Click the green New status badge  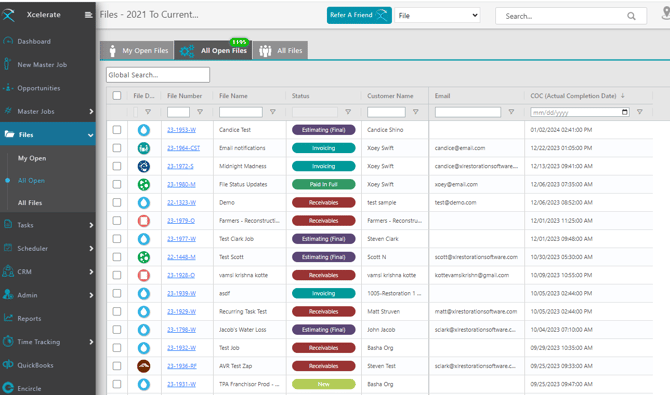click(323, 384)
